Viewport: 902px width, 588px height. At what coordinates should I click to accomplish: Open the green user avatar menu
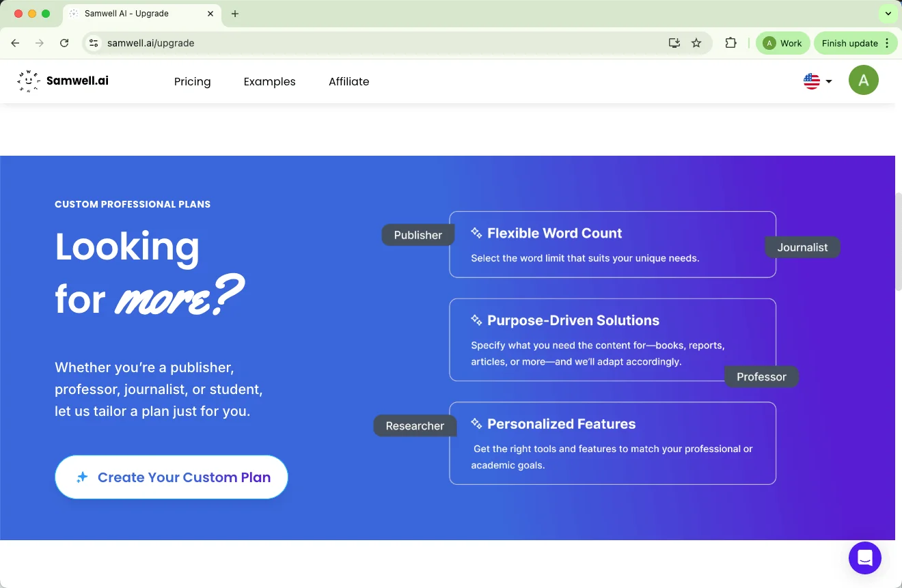(x=863, y=81)
